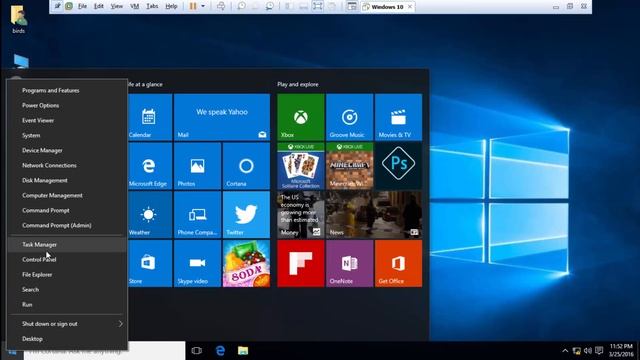
Task: Launch the Xbox tile
Action: point(301,117)
